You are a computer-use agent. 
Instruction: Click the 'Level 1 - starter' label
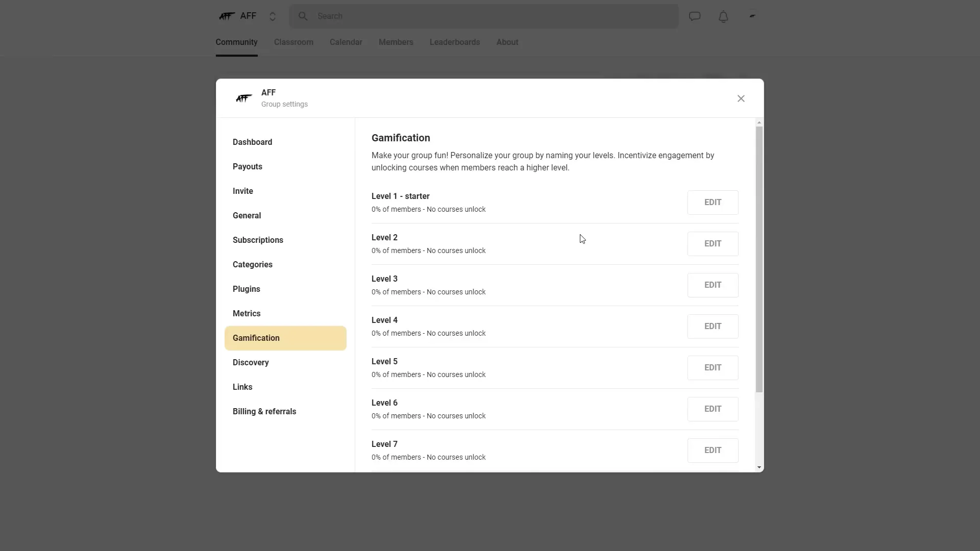(400, 196)
